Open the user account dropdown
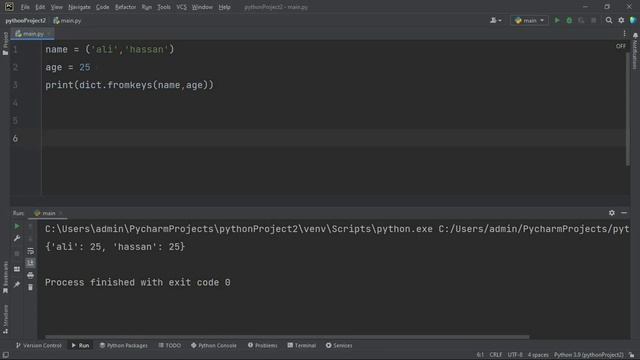This screenshot has height=360, width=640. pyautogui.click(x=496, y=20)
